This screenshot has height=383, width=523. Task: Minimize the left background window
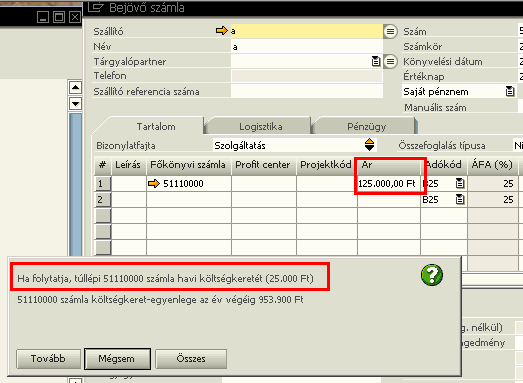(43, 17)
